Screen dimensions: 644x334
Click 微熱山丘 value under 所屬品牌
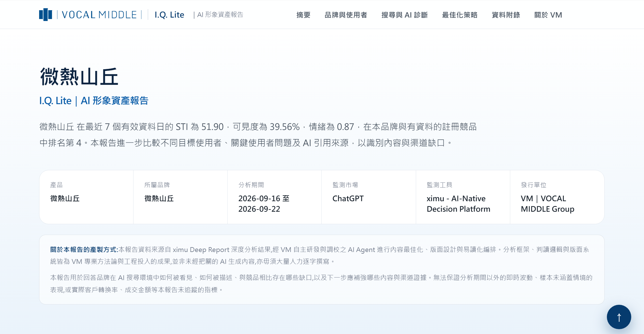coord(159,198)
